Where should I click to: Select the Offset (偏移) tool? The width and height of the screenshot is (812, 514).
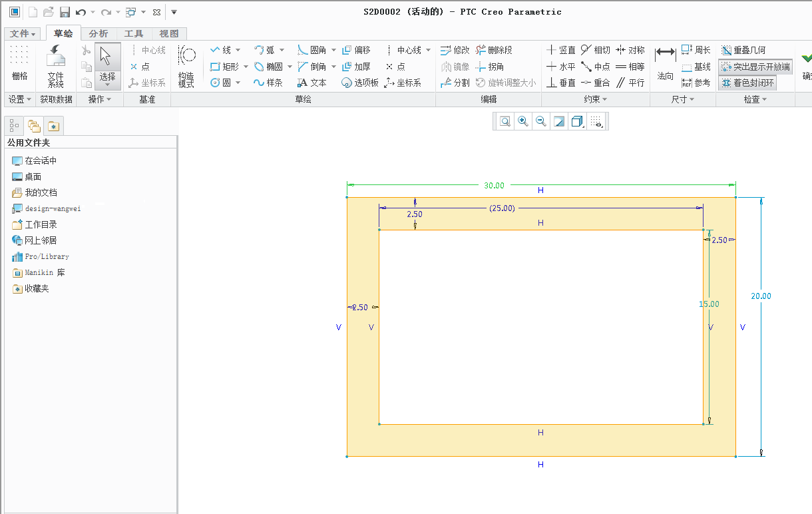(356, 50)
